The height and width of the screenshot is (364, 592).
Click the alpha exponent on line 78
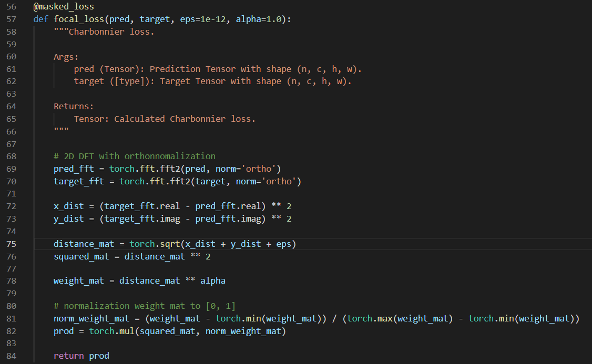213,280
